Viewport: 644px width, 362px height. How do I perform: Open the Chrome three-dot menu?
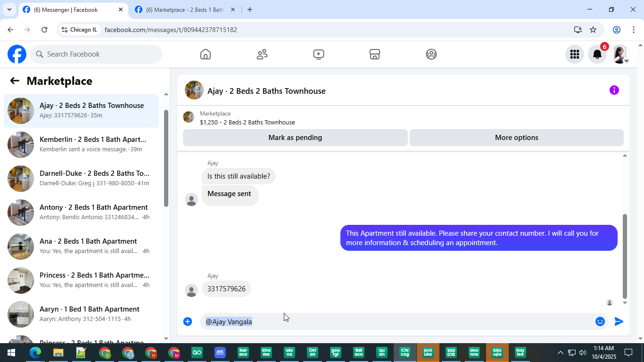634,30
